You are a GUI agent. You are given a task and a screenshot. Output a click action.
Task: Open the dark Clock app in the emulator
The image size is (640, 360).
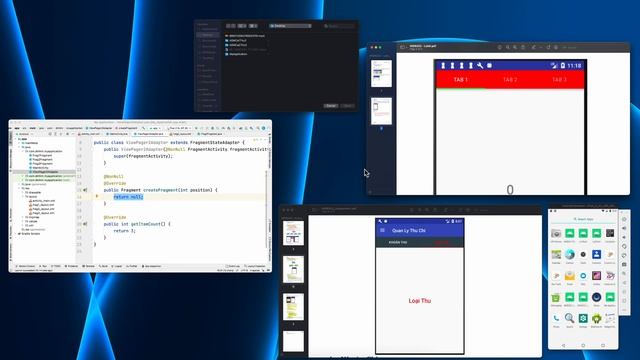click(583, 254)
